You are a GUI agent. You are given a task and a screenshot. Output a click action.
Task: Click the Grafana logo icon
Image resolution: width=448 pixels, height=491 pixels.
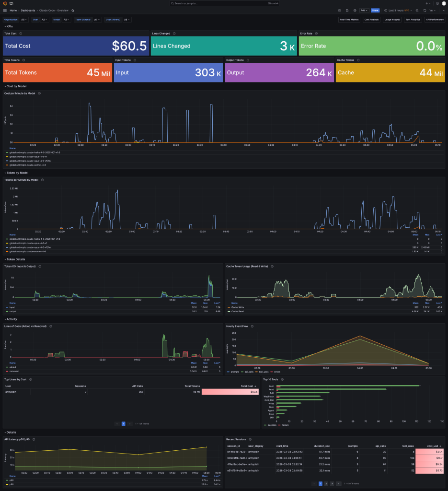(5, 3)
